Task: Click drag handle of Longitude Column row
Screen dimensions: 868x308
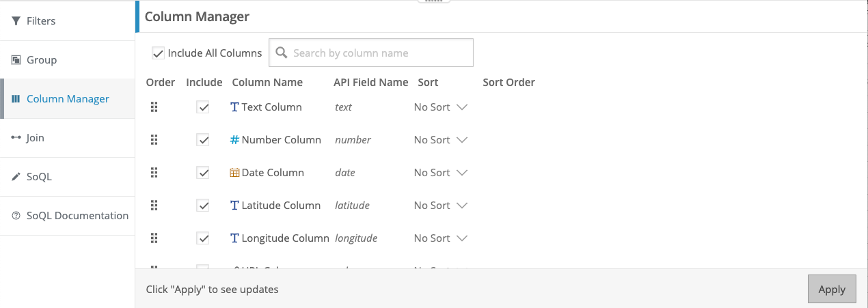Action: tap(154, 238)
